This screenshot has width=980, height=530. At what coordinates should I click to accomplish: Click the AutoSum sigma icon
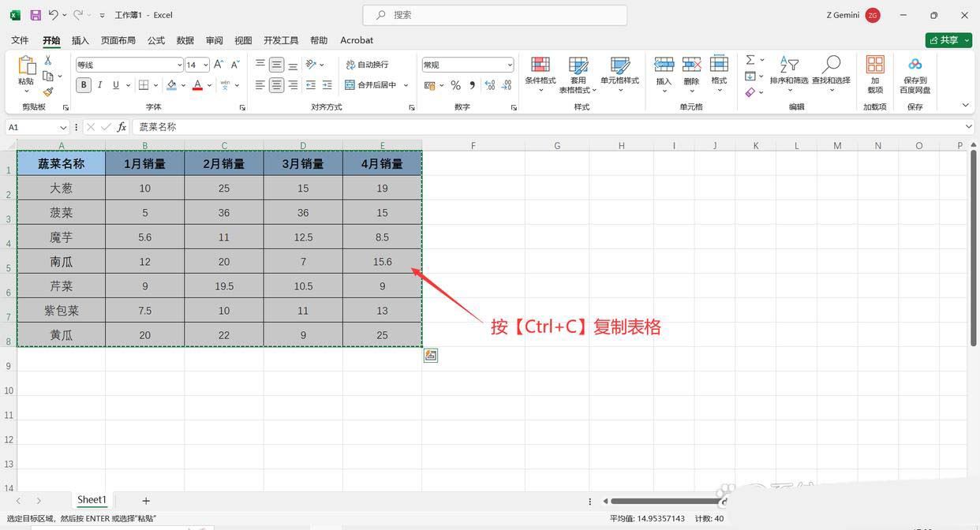pos(750,60)
